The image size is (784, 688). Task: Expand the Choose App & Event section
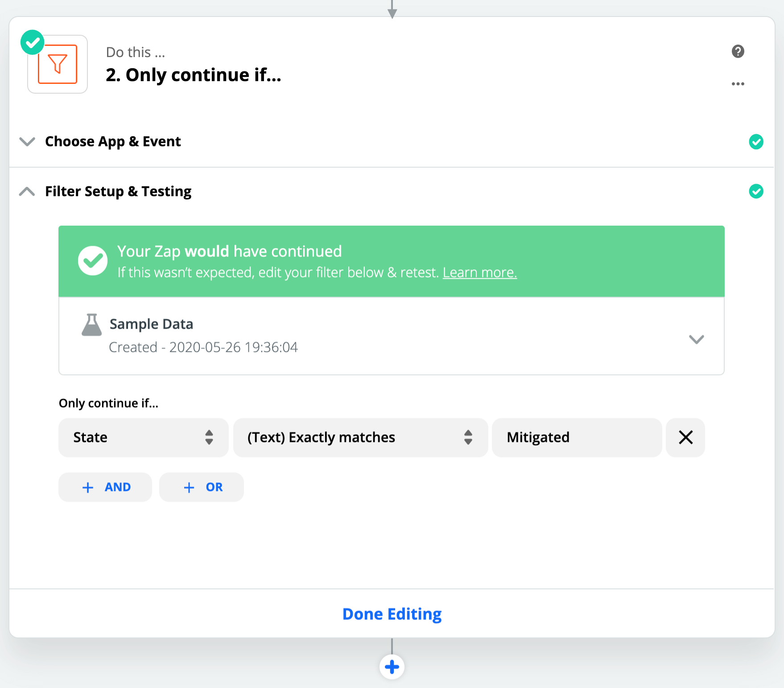tap(27, 142)
